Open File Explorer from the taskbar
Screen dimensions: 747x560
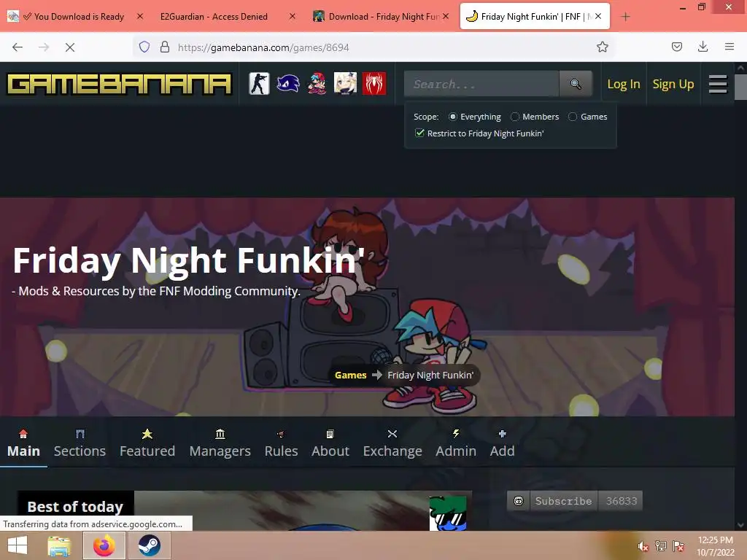click(x=59, y=545)
